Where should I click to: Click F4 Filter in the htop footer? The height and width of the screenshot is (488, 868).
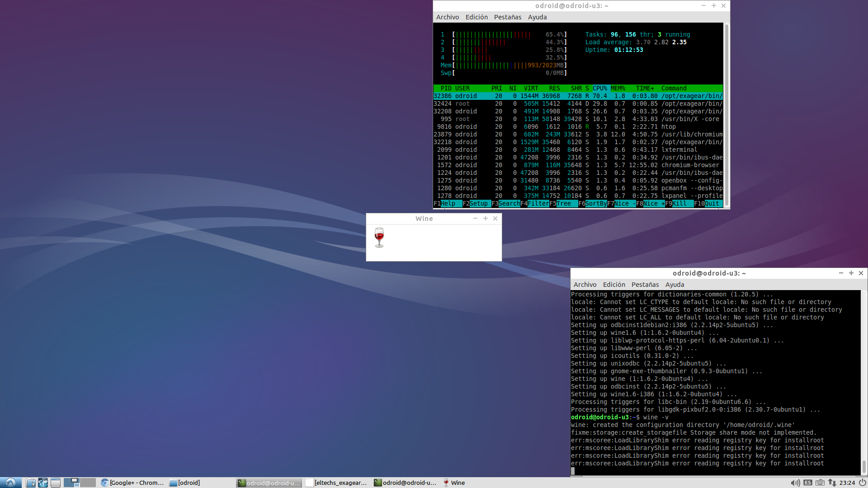point(534,204)
